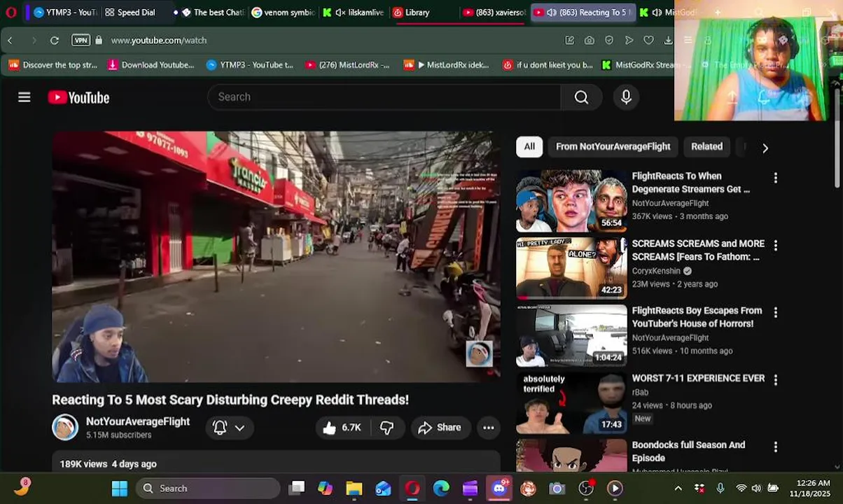Dislike the video with thumbs down

point(386,428)
